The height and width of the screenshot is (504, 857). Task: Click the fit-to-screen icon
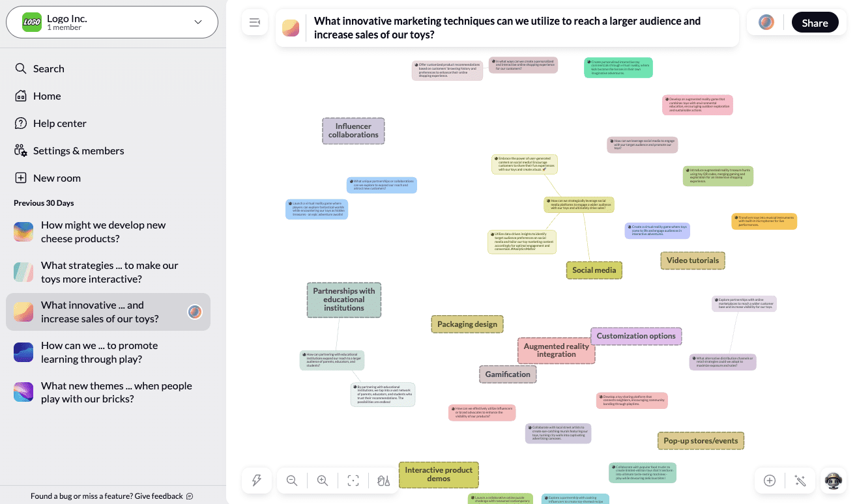(353, 481)
